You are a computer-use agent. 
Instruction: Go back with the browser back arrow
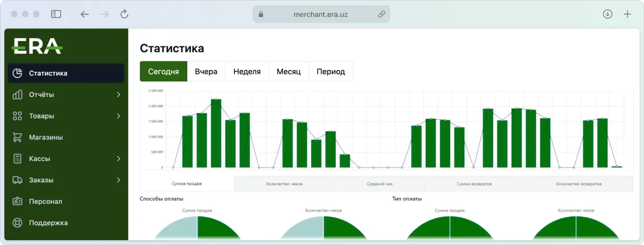tap(85, 14)
